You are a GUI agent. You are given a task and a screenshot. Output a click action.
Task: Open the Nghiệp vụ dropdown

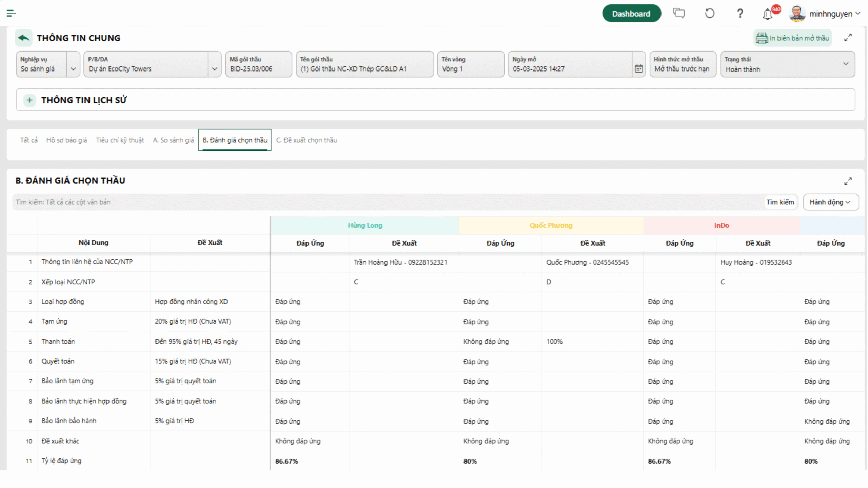(x=73, y=69)
